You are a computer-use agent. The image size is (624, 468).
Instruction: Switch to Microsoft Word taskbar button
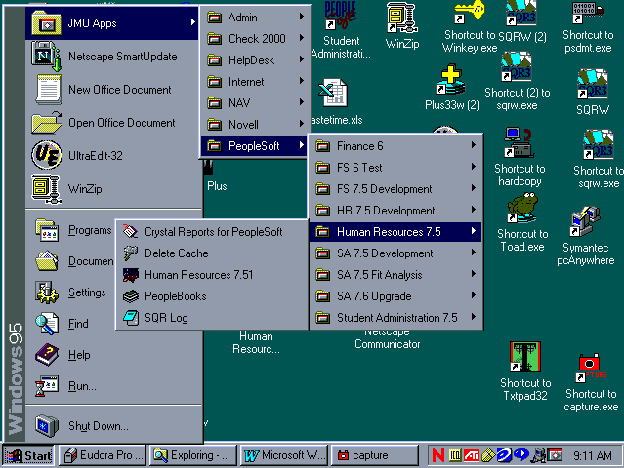[283, 455]
